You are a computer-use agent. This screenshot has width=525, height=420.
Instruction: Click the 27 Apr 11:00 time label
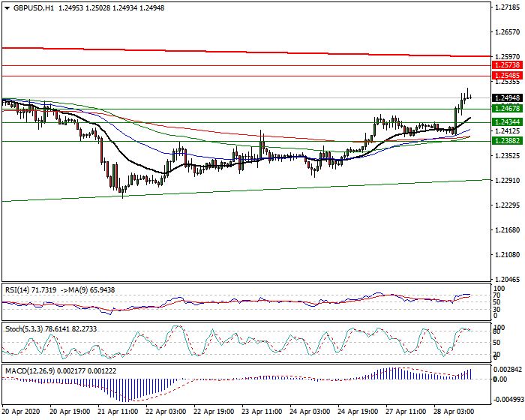click(x=406, y=412)
